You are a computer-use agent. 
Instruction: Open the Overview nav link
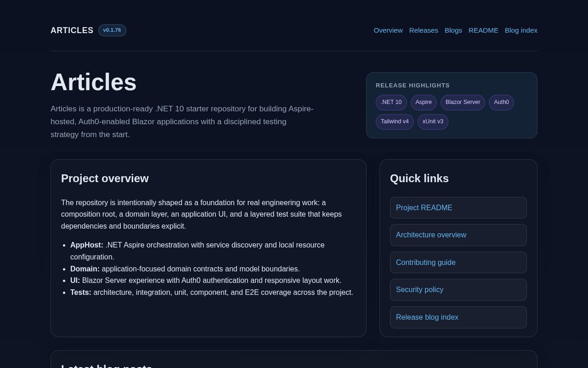click(x=388, y=30)
